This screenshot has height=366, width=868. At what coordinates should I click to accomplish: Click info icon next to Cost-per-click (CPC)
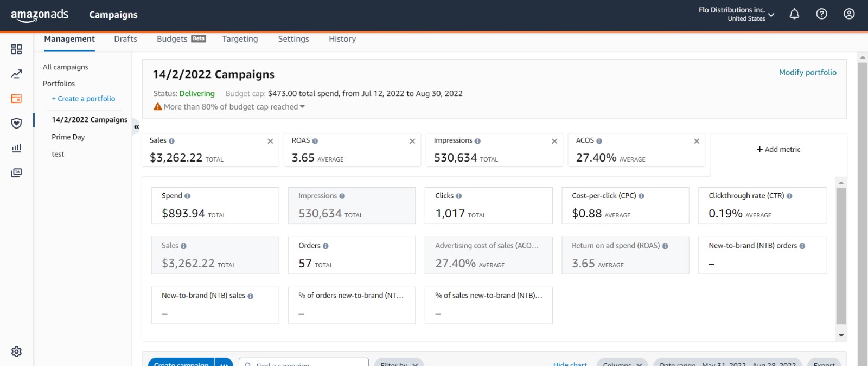pos(641,196)
